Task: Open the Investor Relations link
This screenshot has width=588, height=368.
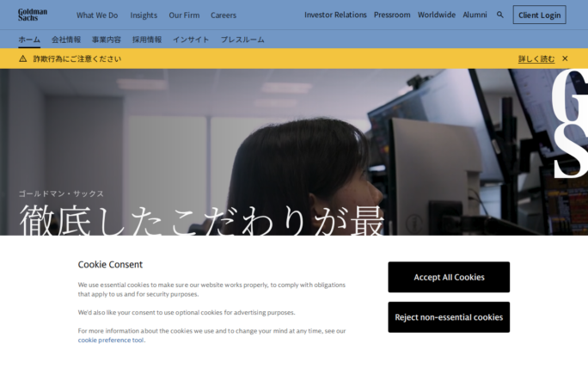Action: click(x=335, y=15)
